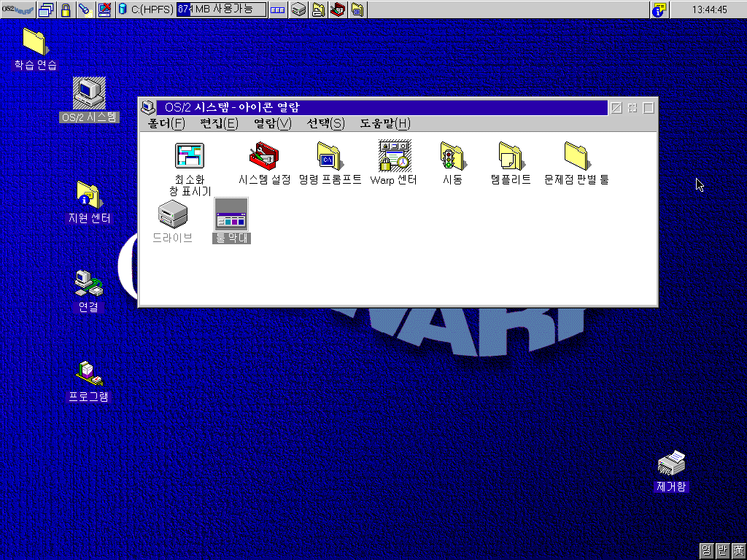Click the yellow information help icon in WarpCenter
This screenshot has height=560, width=747.
coord(659,9)
